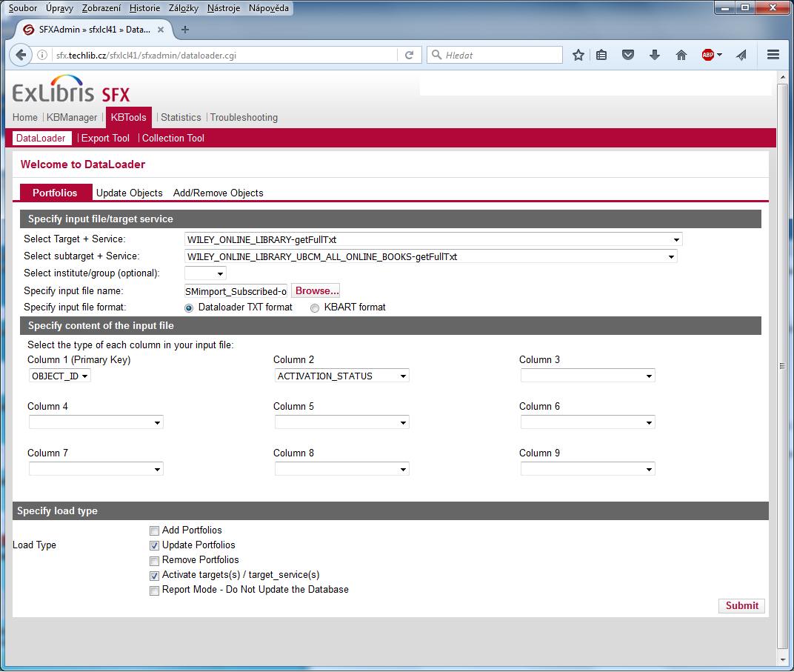Open the Statistics section
Image resolution: width=794 pixels, height=672 pixels.
tap(181, 118)
